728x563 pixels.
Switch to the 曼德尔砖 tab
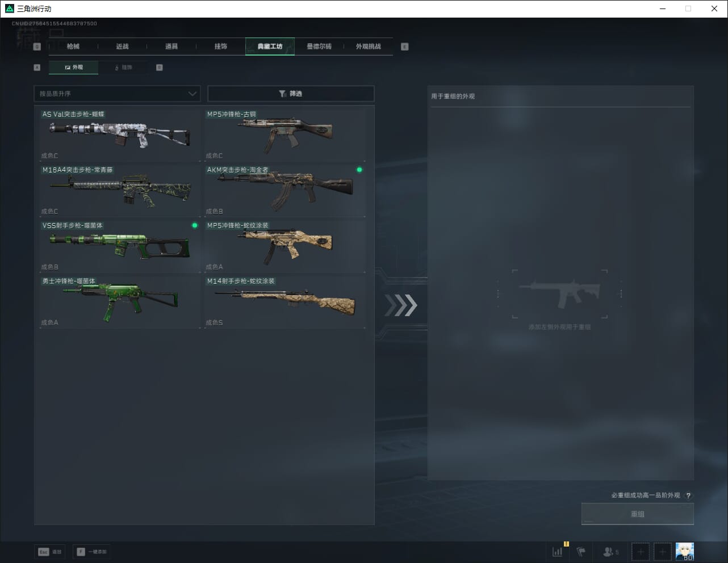click(319, 47)
